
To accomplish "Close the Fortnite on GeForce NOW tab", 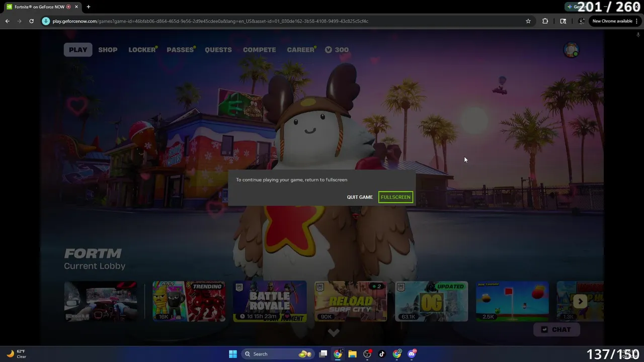I will (76, 7).
